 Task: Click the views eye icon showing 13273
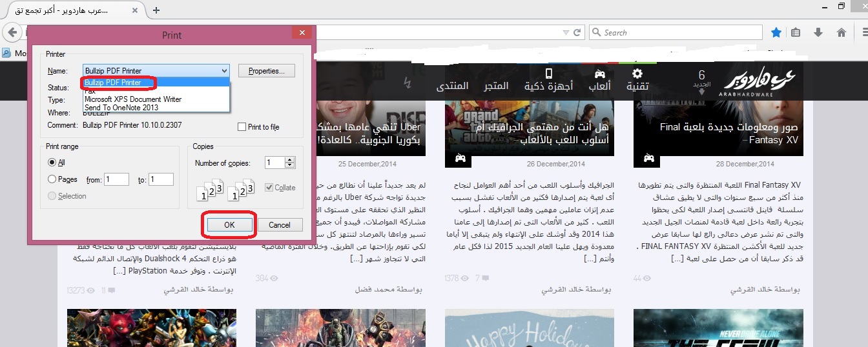click(x=91, y=290)
